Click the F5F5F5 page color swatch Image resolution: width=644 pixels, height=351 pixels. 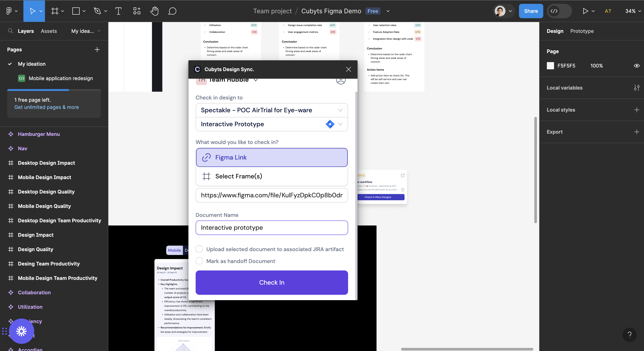pos(550,65)
